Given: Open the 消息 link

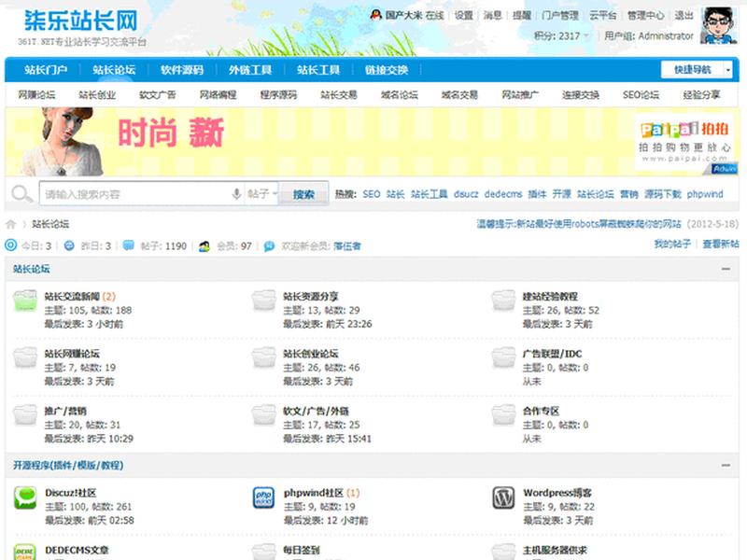Looking at the screenshot, I should 493,15.
